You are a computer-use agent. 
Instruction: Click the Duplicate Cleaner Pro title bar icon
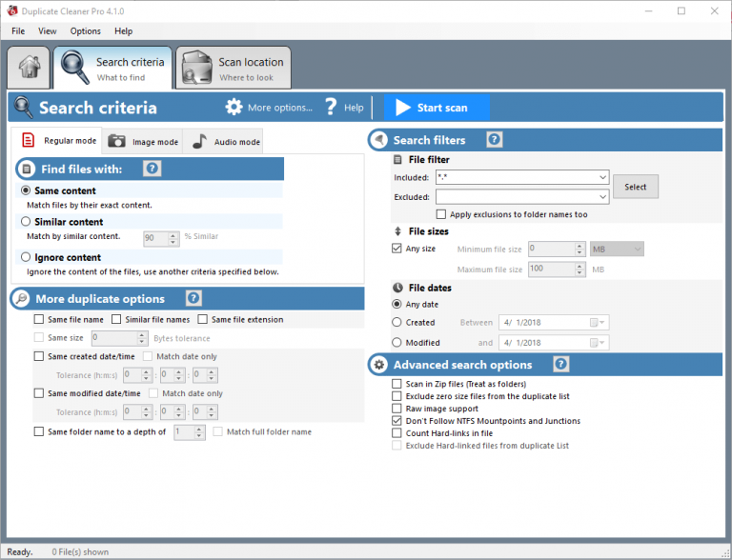click(12, 10)
